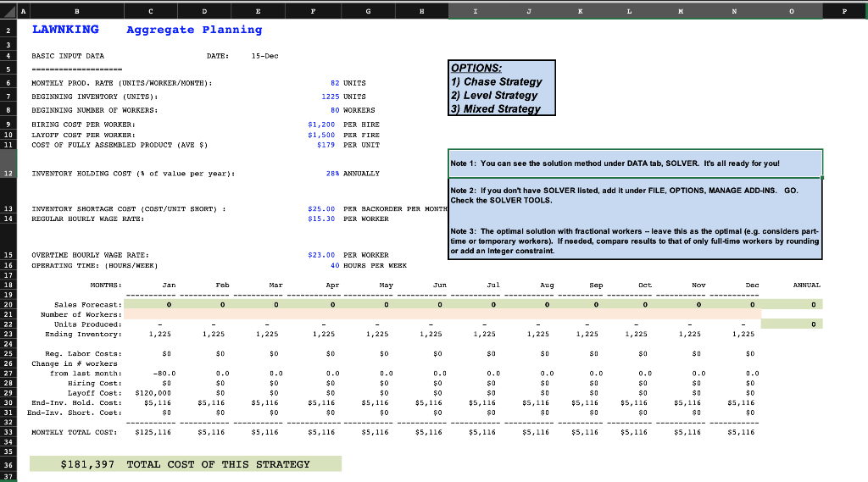Click '2) Level Strategy' text

pyautogui.click(x=494, y=95)
